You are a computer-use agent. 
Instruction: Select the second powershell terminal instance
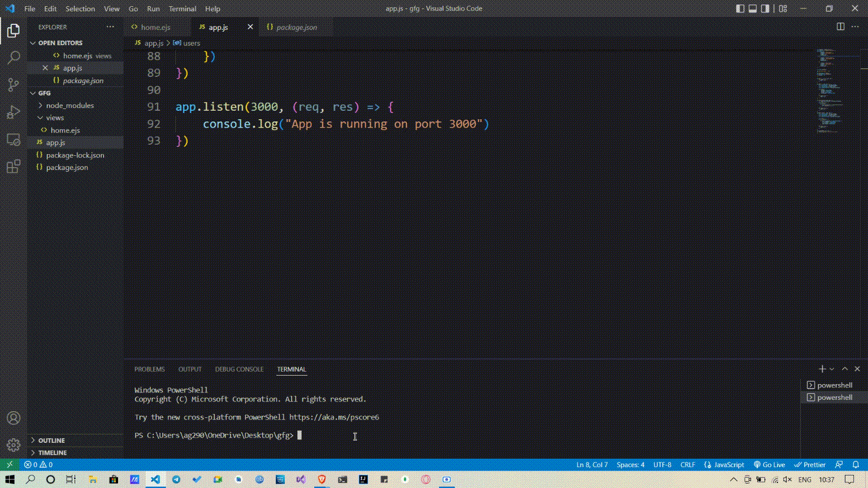point(834,397)
